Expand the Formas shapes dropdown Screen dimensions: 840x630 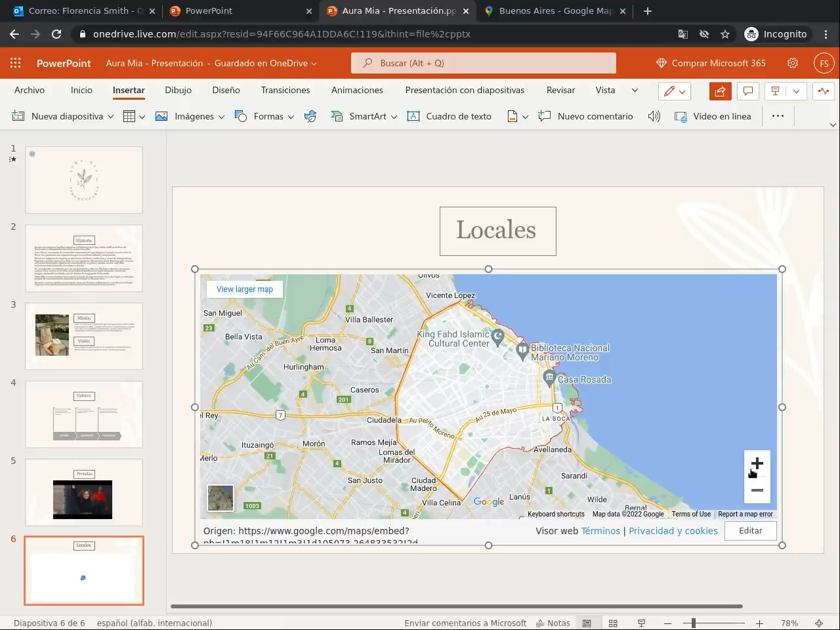(291, 117)
